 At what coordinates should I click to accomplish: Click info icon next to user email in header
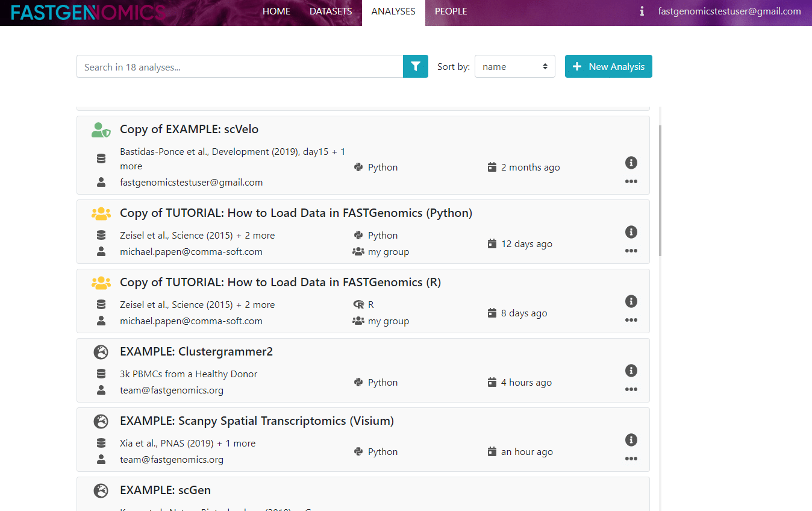(642, 11)
